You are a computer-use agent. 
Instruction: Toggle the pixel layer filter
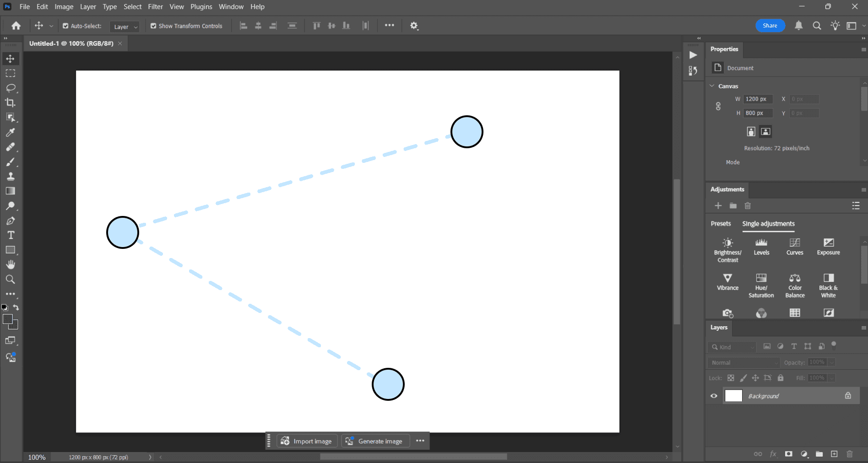click(767, 346)
